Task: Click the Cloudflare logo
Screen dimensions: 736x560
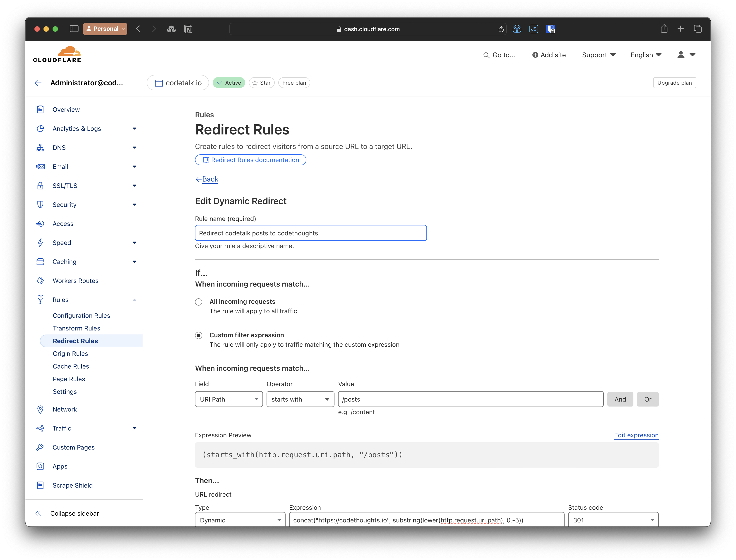Action: pos(57,55)
